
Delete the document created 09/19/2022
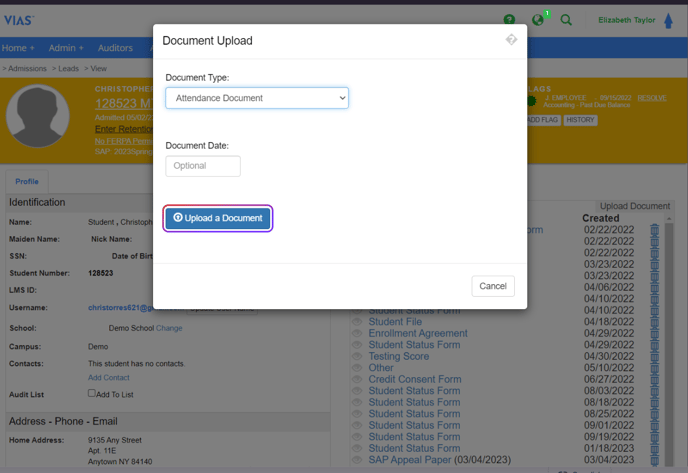pyautogui.click(x=654, y=437)
